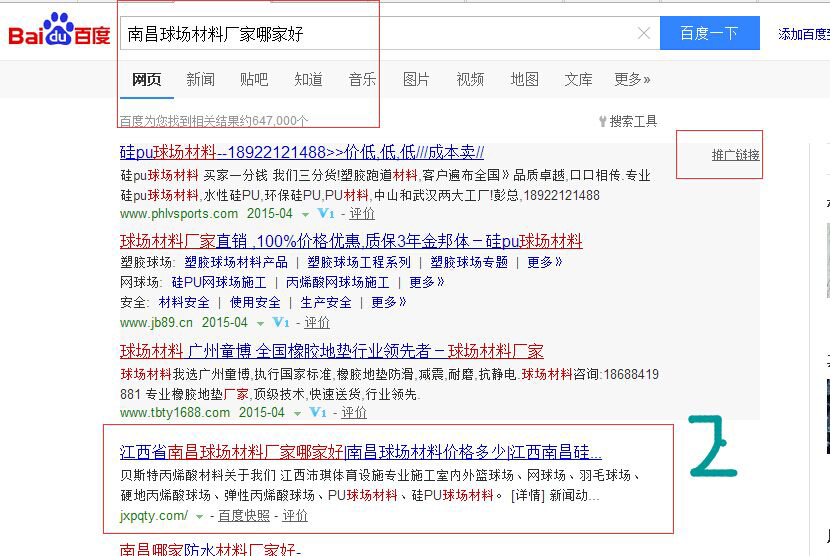Open 丙烯酸网球场施工 sublink
The image size is (830, 556).
[338, 282]
